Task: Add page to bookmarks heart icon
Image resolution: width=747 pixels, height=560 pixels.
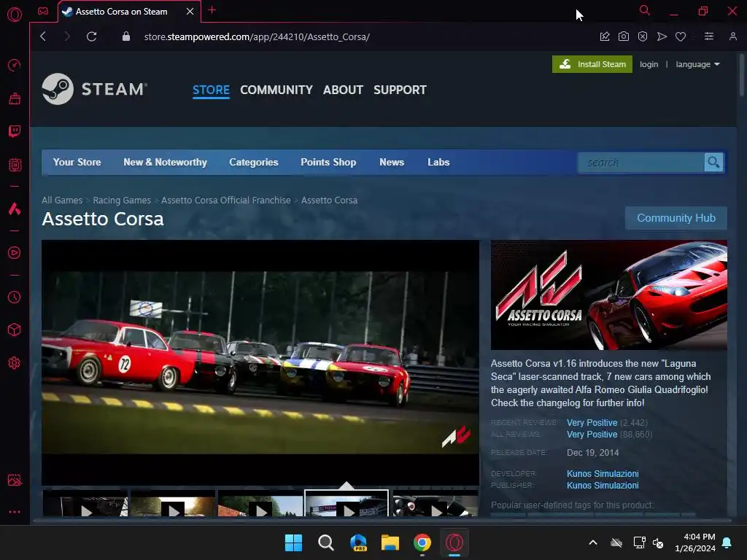Action: pyautogui.click(x=681, y=36)
